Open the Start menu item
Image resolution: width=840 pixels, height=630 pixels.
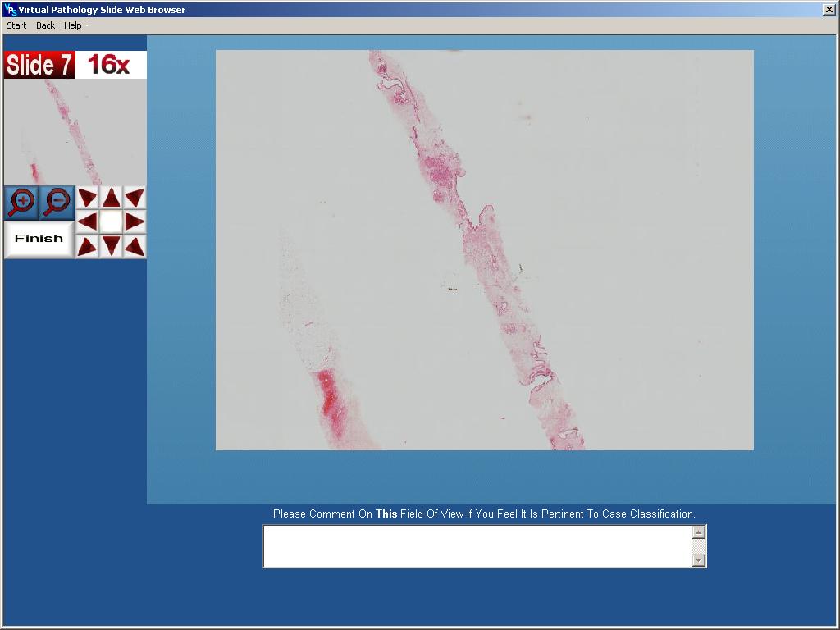pyautogui.click(x=16, y=25)
